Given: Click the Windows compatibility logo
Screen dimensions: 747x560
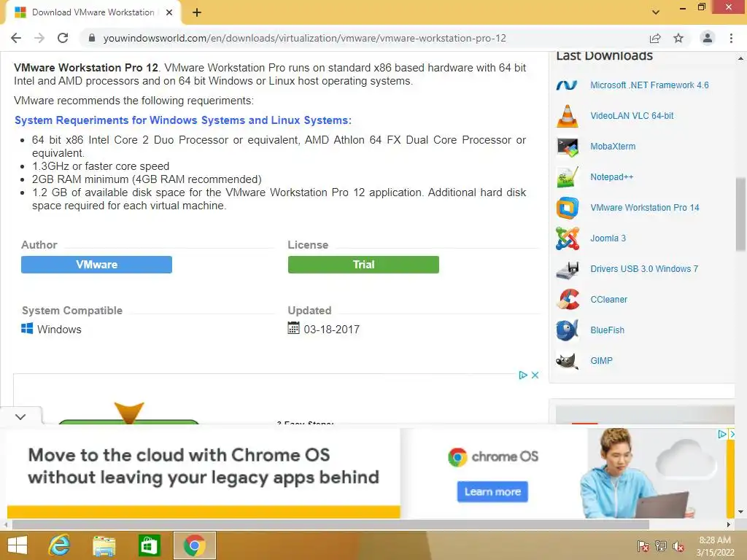Looking at the screenshot, I should tap(27, 329).
